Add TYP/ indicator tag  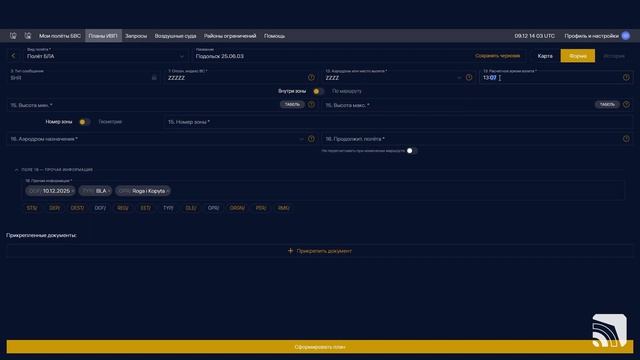168,208
